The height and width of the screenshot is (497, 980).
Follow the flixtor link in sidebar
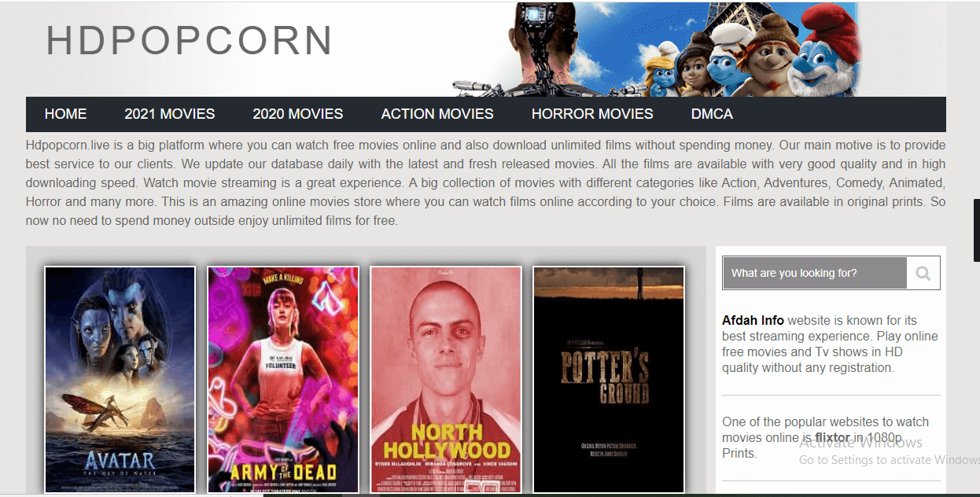pos(832,438)
